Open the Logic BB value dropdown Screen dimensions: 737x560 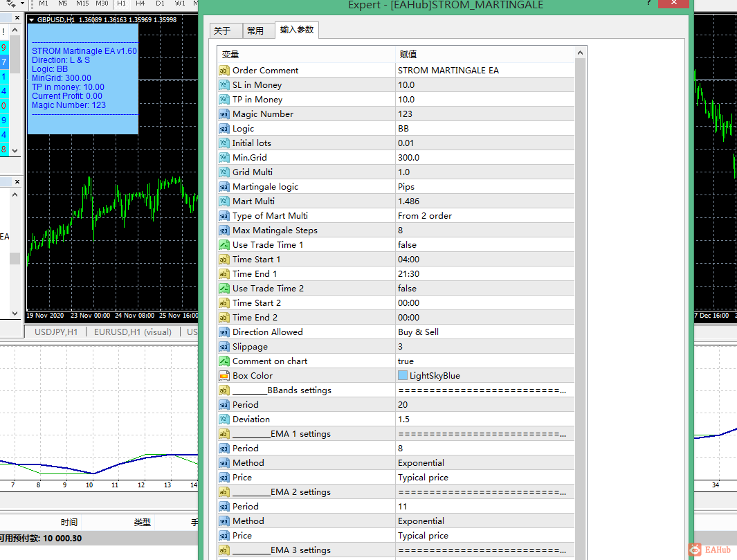coord(484,129)
